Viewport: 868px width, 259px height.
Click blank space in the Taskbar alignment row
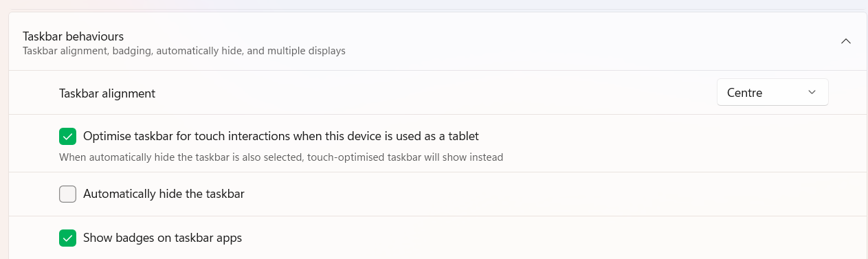click(x=433, y=93)
